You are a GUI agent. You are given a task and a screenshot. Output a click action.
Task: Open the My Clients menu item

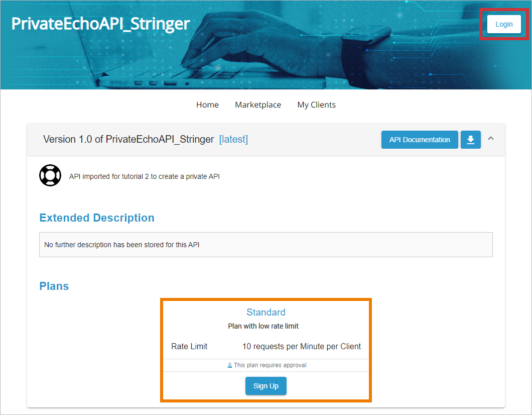coord(316,105)
